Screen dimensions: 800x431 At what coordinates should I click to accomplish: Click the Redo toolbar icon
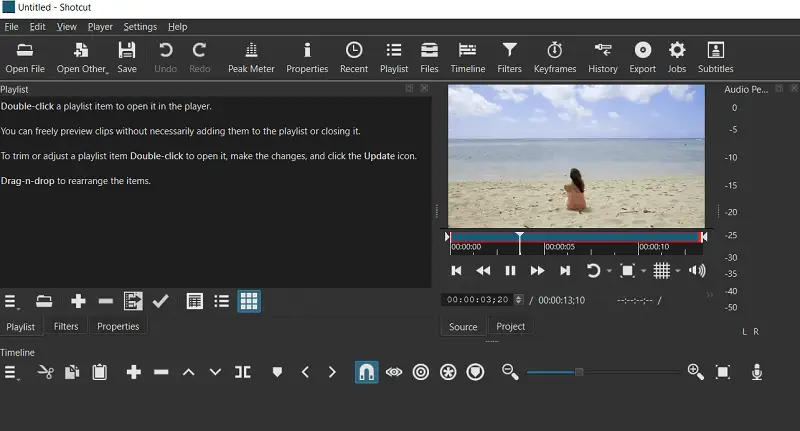tap(199, 58)
